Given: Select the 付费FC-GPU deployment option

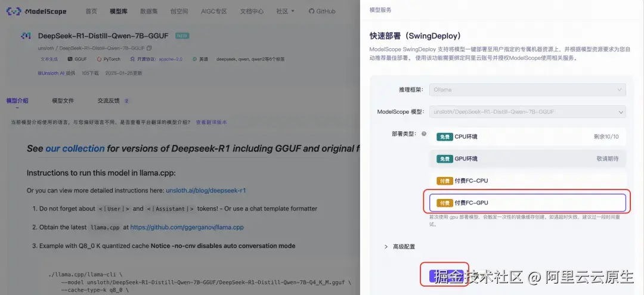Looking at the screenshot, I should 527,203.
